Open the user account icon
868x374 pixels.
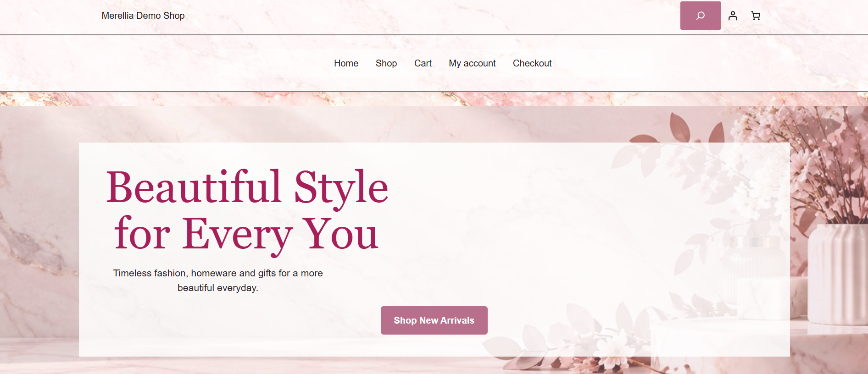tap(733, 16)
